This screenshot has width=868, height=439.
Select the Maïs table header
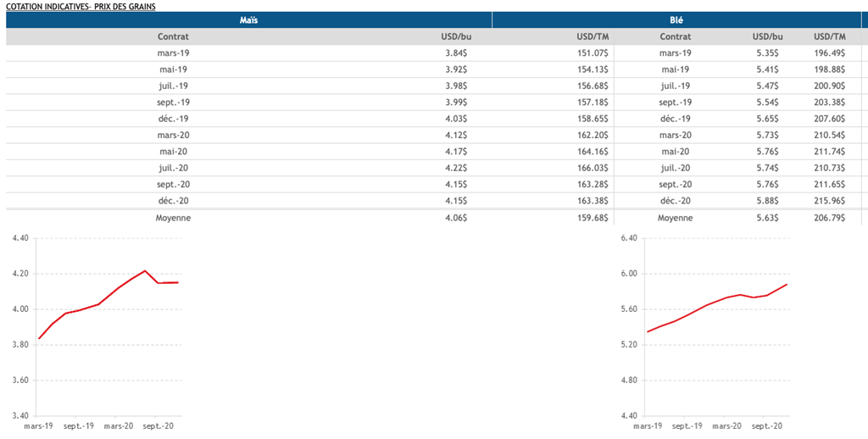click(x=249, y=20)
